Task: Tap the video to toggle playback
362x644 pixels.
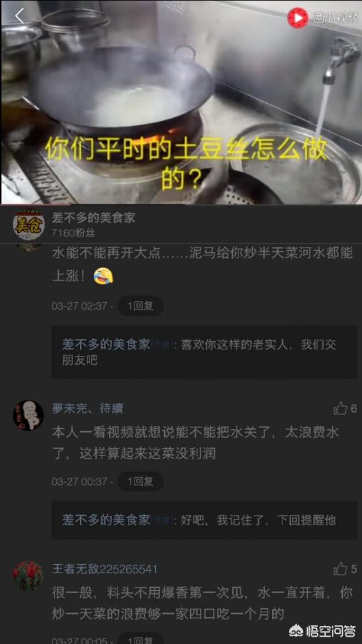Action: [x=181, y=102]
